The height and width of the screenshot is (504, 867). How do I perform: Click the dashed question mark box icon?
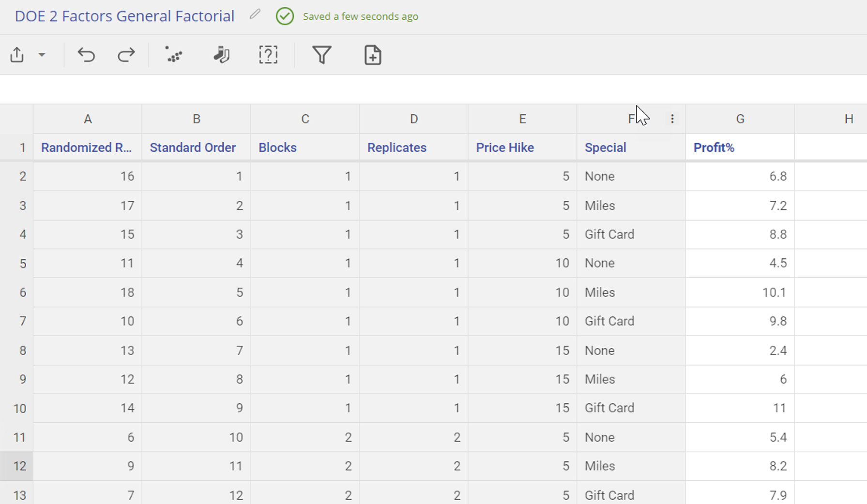tap(268, 55)
